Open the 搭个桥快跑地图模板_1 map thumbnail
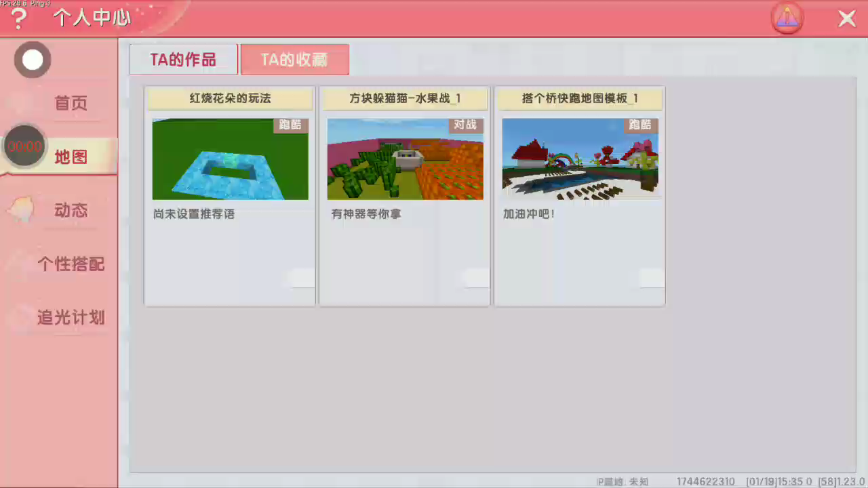This screenshot has height=488, width=868. click(580, 159)
